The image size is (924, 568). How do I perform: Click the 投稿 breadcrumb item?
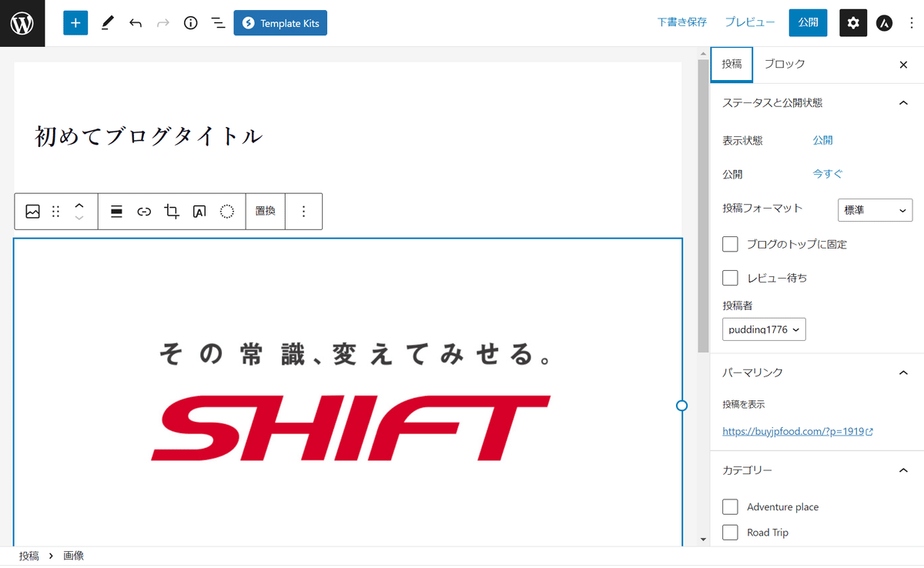[x=28, y=556]
